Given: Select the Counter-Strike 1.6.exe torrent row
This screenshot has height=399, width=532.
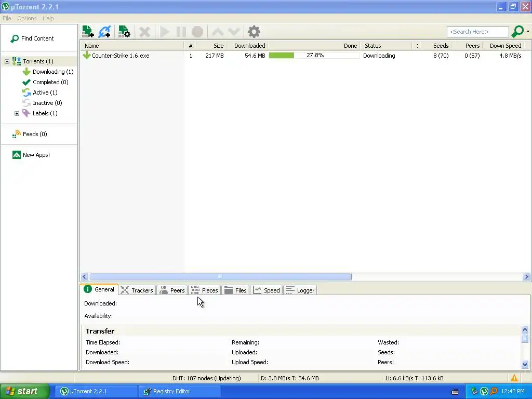Looking at the screenshot, I should [305, 56].
